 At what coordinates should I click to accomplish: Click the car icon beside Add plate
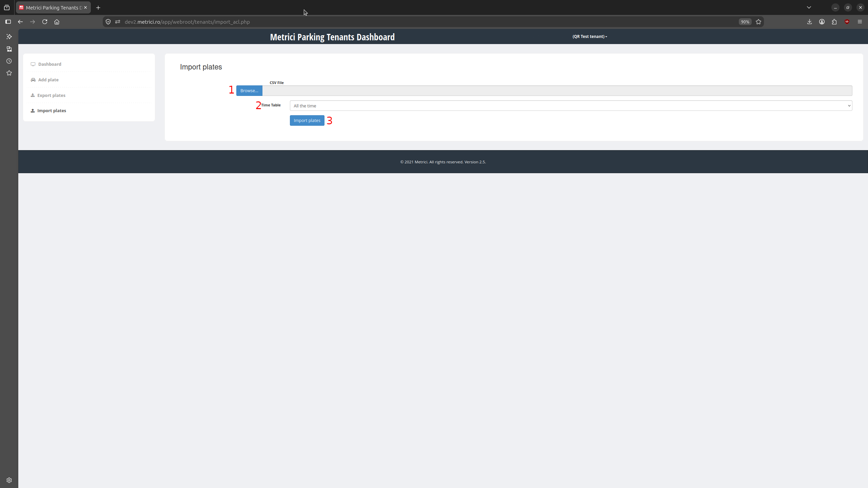coord(33,80)
